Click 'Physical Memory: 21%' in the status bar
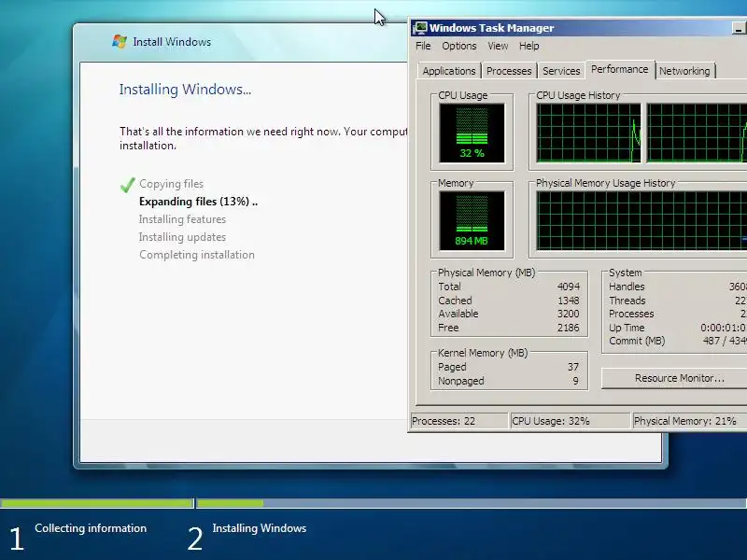747x560 pixels. [x=684, y=421]
